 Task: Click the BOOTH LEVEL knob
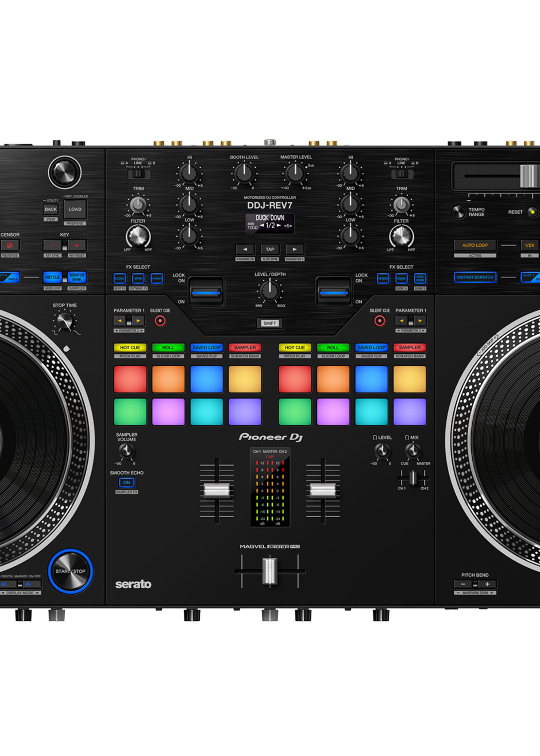(x=244, y=173)
